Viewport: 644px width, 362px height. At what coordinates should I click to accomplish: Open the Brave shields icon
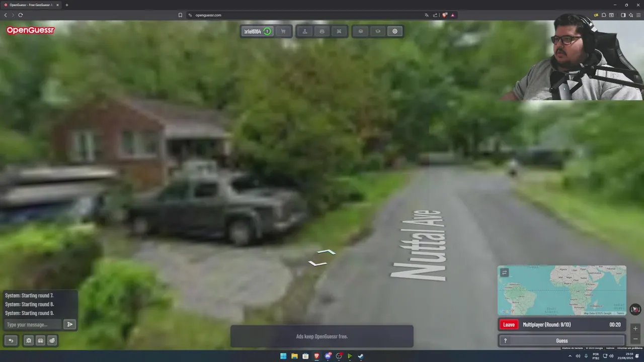tap(444, 15)
